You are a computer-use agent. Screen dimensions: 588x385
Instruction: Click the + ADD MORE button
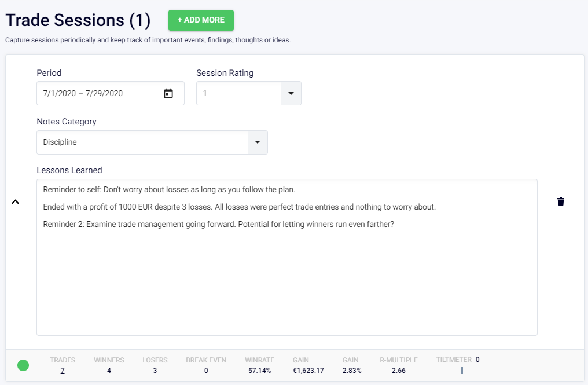201,20
